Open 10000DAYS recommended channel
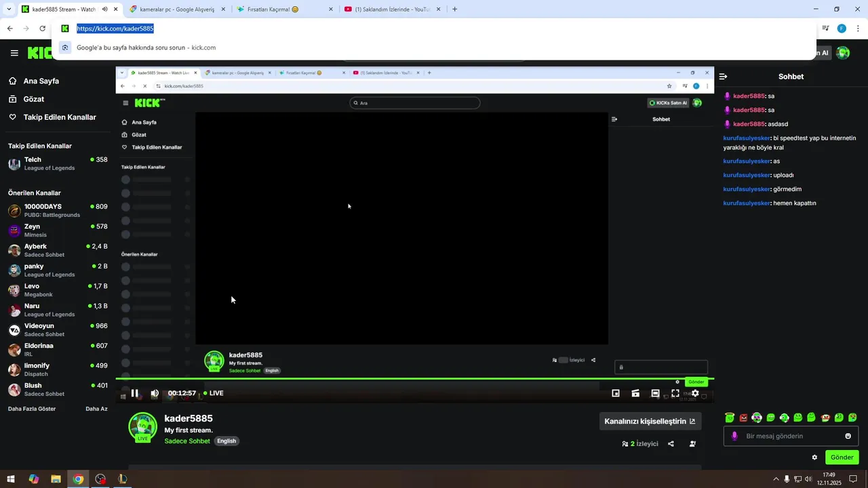 click(x=58, y=210)
